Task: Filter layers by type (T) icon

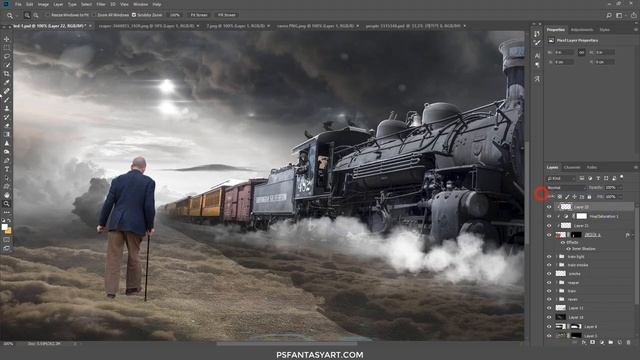Action: click(598, 178)
